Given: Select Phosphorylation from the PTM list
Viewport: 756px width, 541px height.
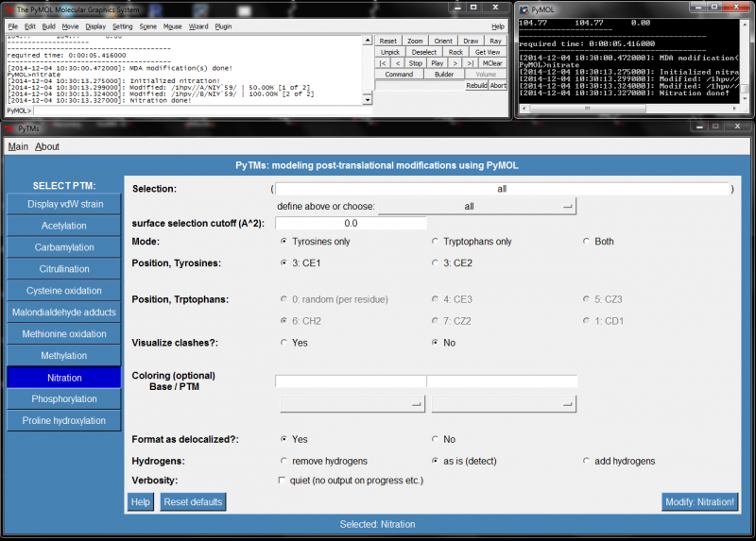Looking at the screenshot, I should tap(63, 398).
